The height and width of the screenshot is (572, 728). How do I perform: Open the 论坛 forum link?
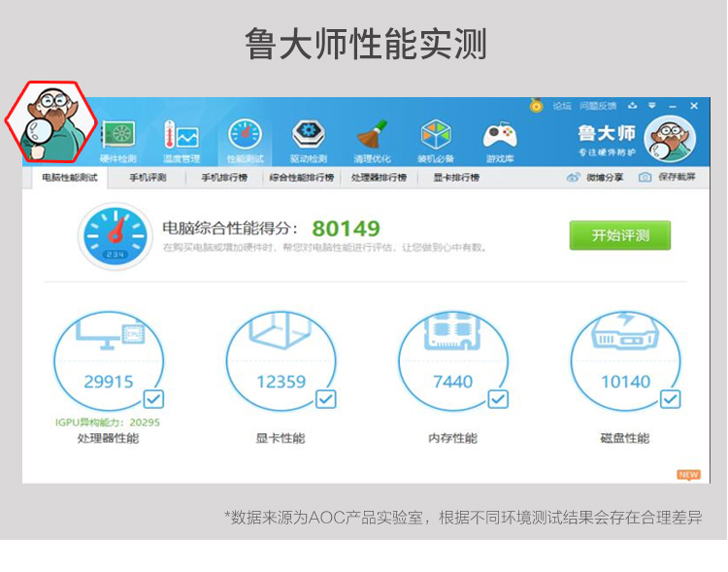pyautogui.click(x=562, y=106)
